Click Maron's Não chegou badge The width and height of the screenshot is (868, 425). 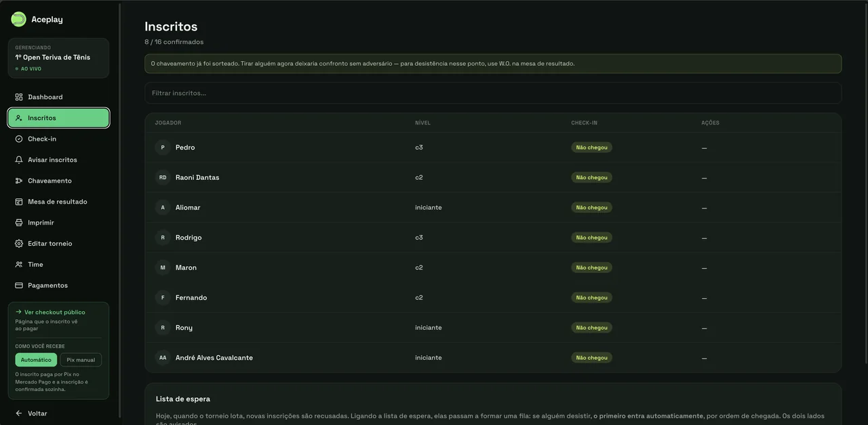click(x=591, y=267)
